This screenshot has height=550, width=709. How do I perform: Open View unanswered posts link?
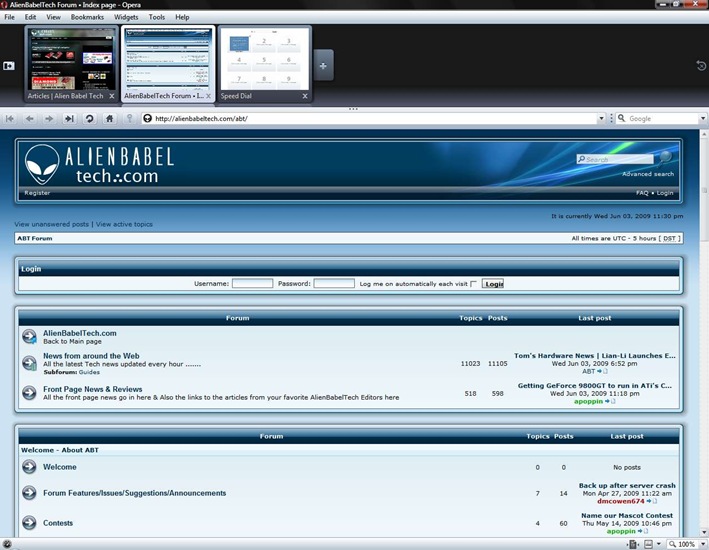point(52,224)
